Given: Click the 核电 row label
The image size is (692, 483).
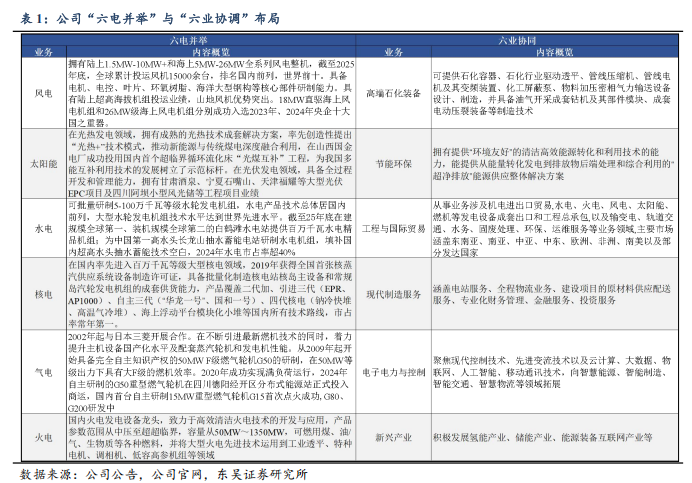Looking at the screenshot, I should 44,295.
